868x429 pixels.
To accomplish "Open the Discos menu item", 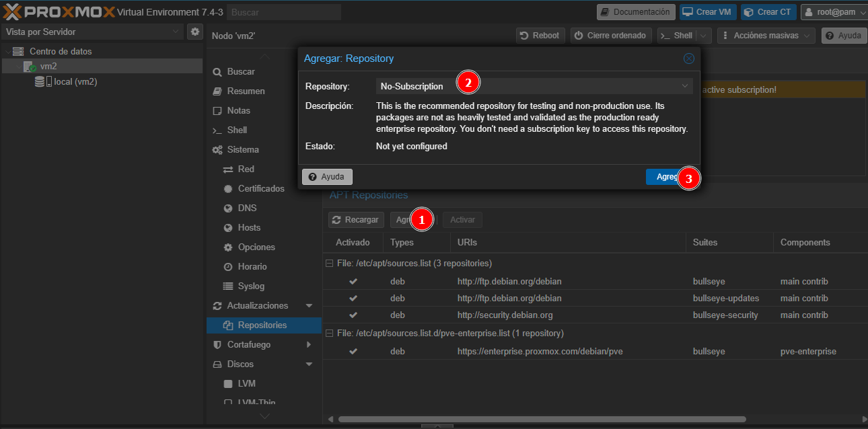I will tap(240, 364).
